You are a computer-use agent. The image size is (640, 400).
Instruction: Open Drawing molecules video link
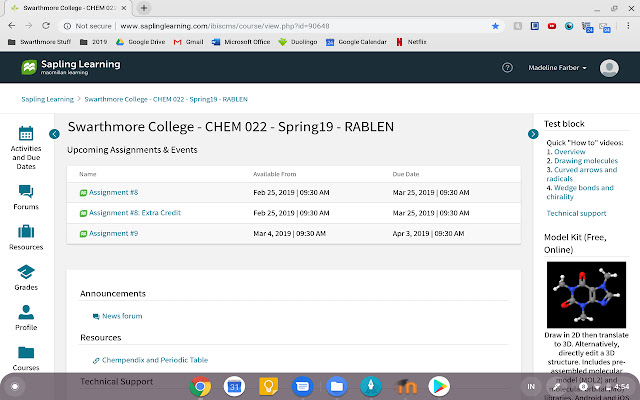coord(586,161)
